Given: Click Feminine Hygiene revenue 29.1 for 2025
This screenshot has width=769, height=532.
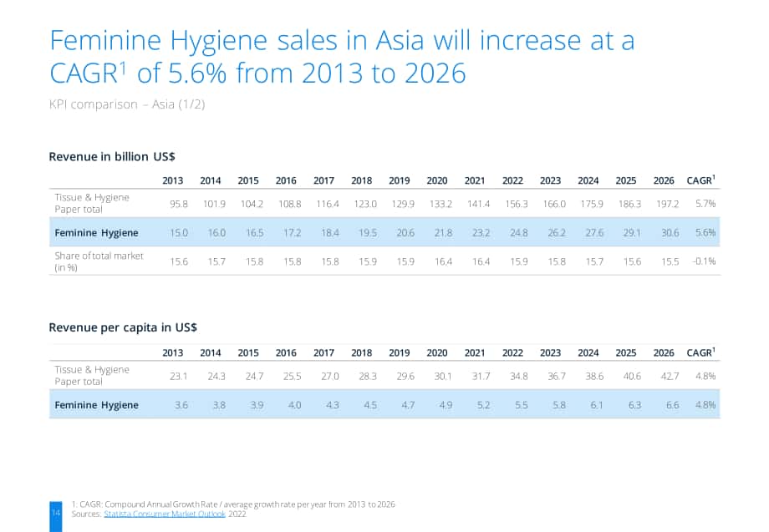Looking at the screenshot, I should coord(632,233).
